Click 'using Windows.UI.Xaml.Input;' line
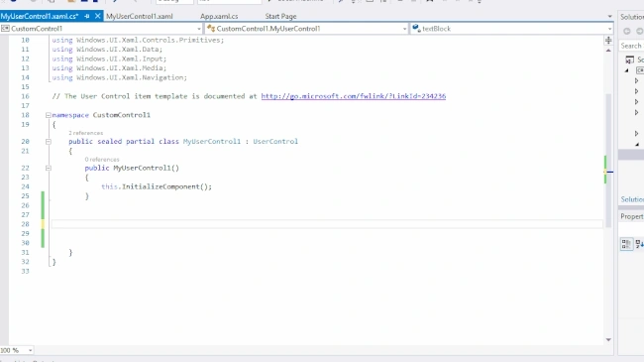 click(109, 59)
